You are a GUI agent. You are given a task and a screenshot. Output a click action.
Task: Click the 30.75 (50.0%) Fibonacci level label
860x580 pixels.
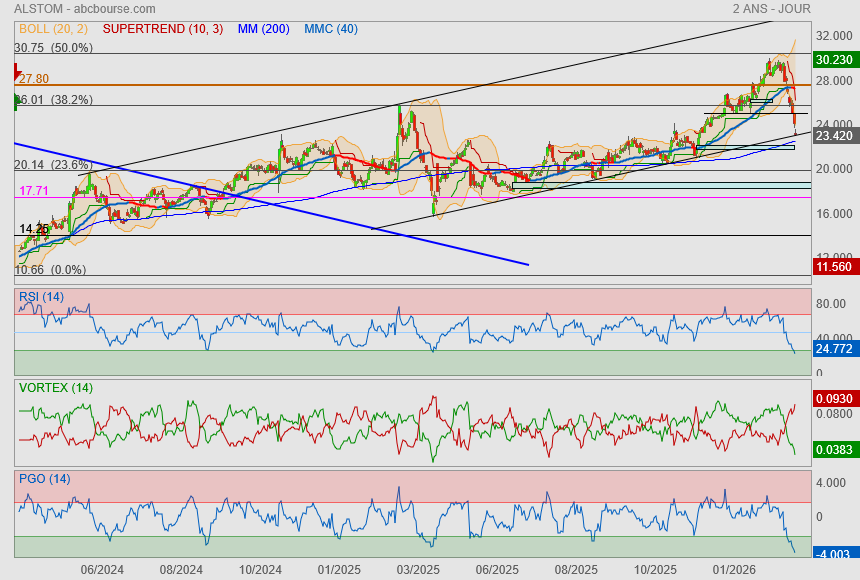(x=53, y=47)
